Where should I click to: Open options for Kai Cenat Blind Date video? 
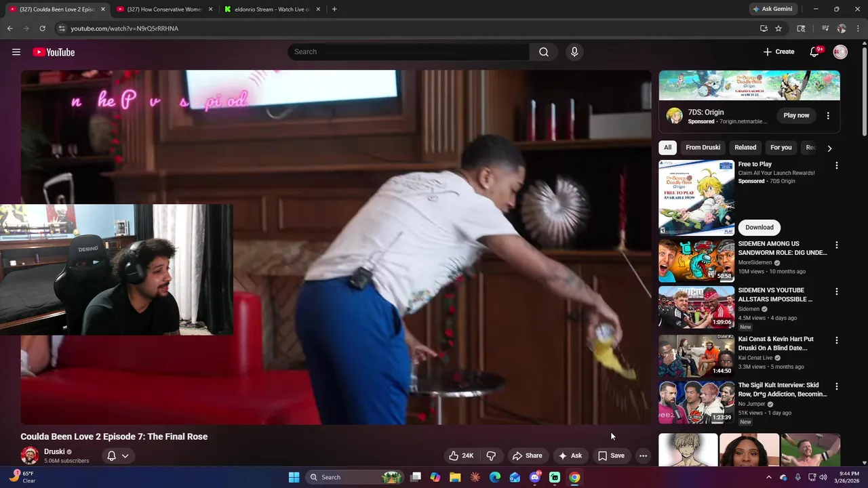pos(836,340)
